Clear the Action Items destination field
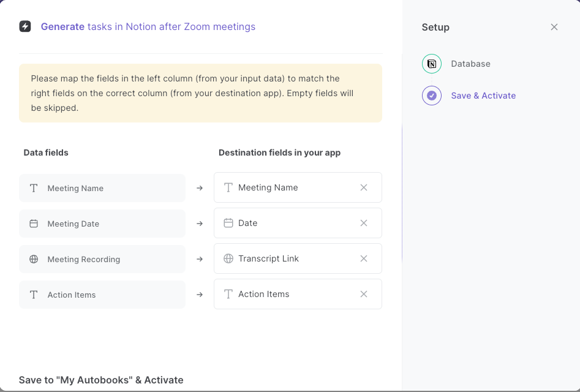The height and width of the screenshot is (392, 580). coord(364,294)
